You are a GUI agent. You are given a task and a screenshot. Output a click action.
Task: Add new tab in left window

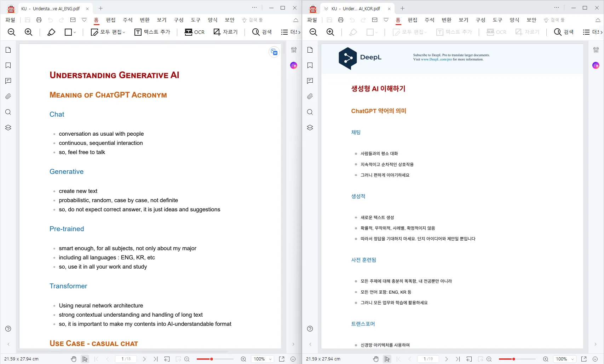[x=100, y=8]
